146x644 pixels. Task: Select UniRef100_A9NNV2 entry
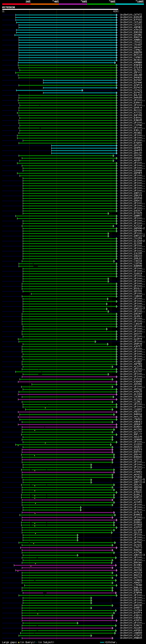[131, 40]
